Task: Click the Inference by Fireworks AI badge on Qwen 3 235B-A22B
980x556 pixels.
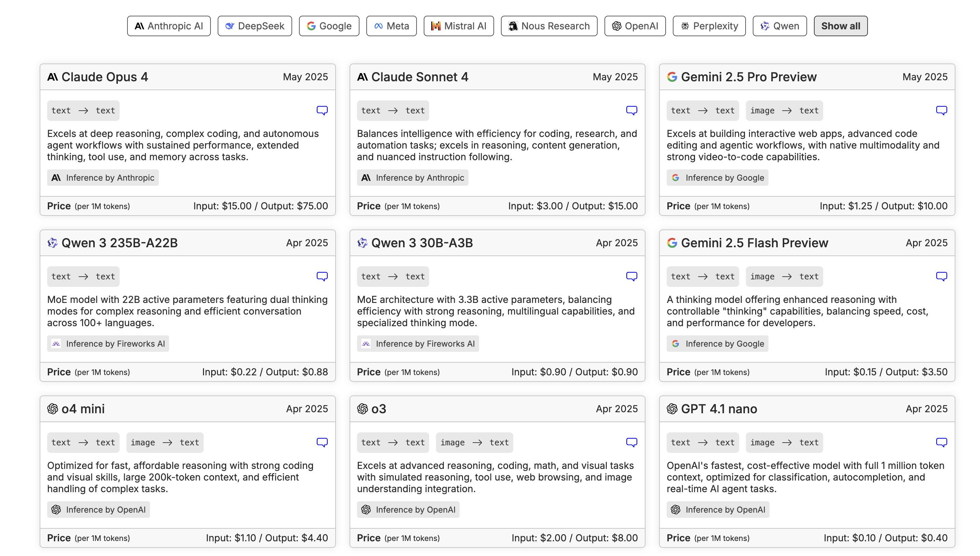Action: [108, 344]
